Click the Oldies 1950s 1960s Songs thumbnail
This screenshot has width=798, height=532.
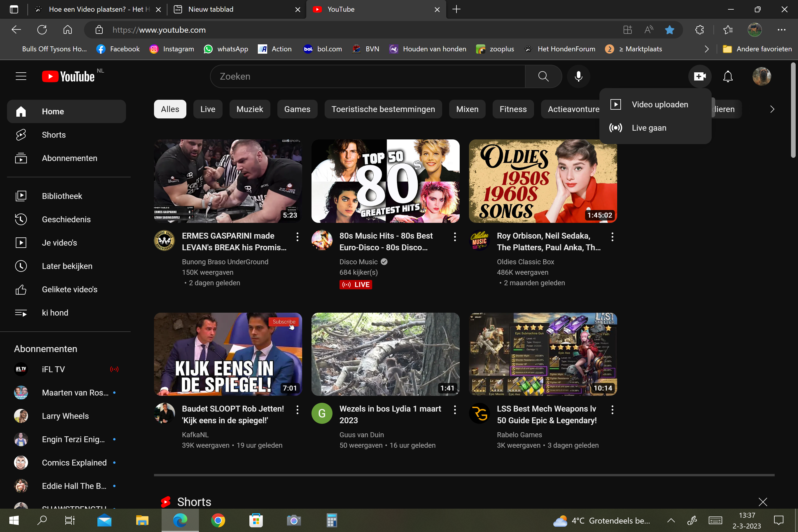[x=542, y=181]
